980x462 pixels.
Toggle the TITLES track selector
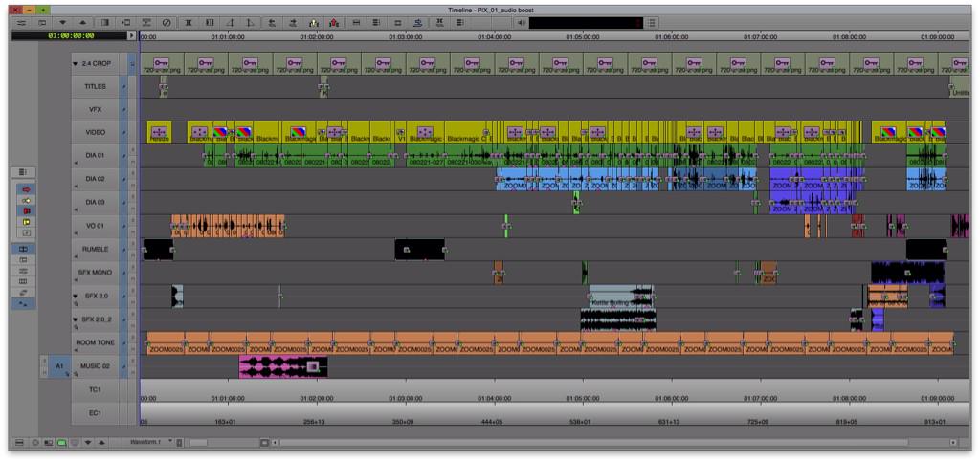pyautogui.click(x=123, y=86)
